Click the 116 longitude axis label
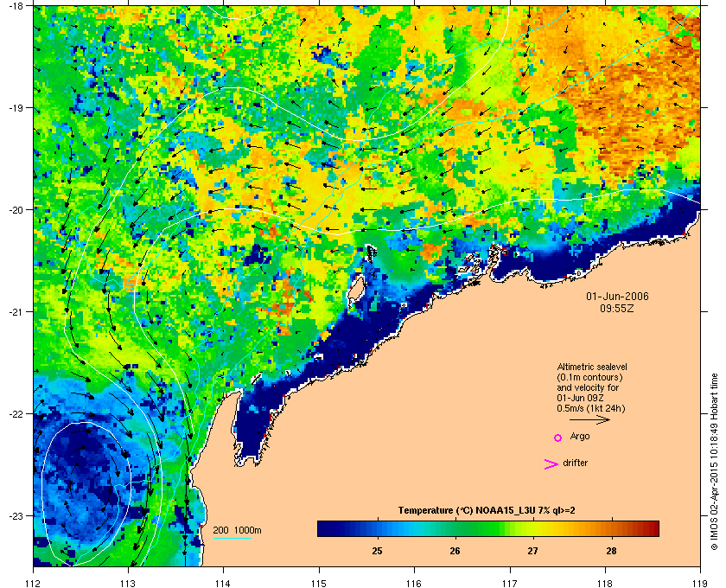Screen dimensions: 726x588 (x=414, y=584)
